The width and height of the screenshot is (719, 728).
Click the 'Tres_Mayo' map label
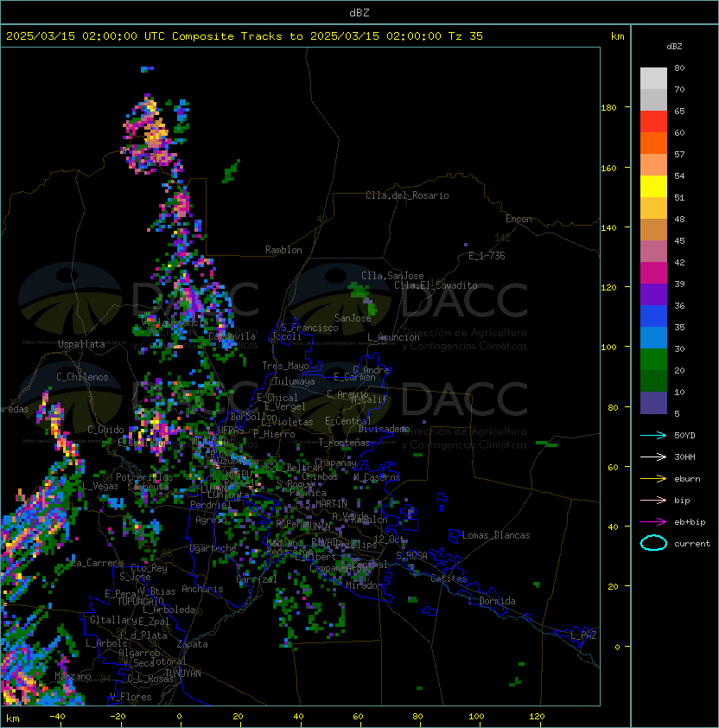point(285,366)
